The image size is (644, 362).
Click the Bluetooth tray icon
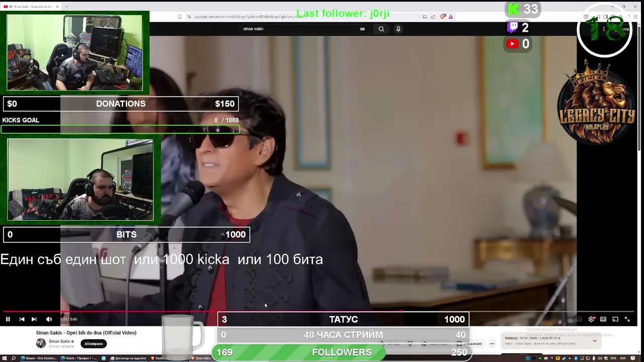tap(576, 358)
